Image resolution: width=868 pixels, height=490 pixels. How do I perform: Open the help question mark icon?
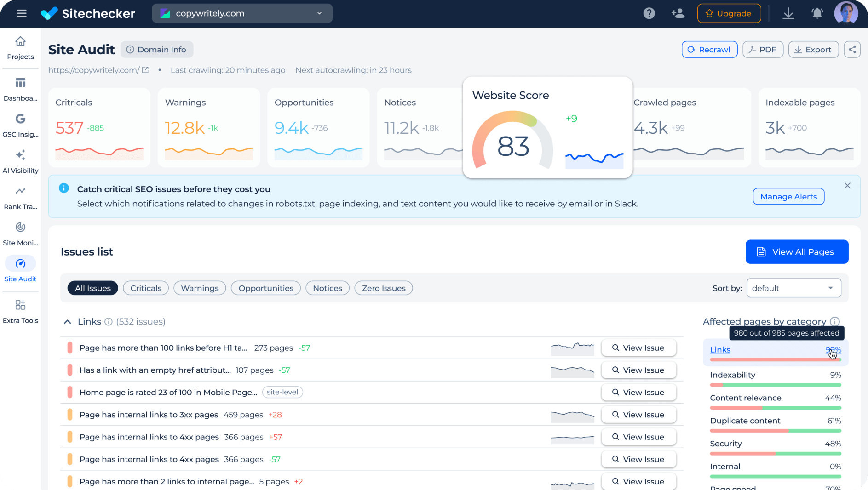tap(649, 13)
